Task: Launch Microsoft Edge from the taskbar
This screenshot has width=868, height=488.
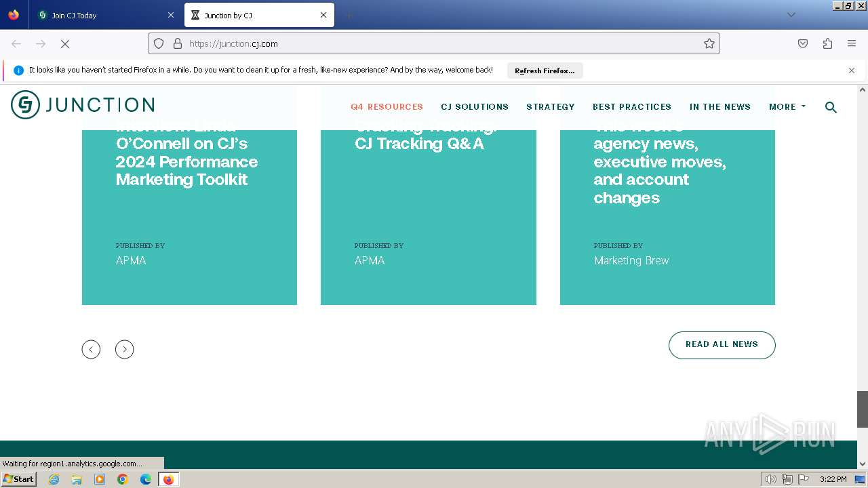Action: (146, 479)
